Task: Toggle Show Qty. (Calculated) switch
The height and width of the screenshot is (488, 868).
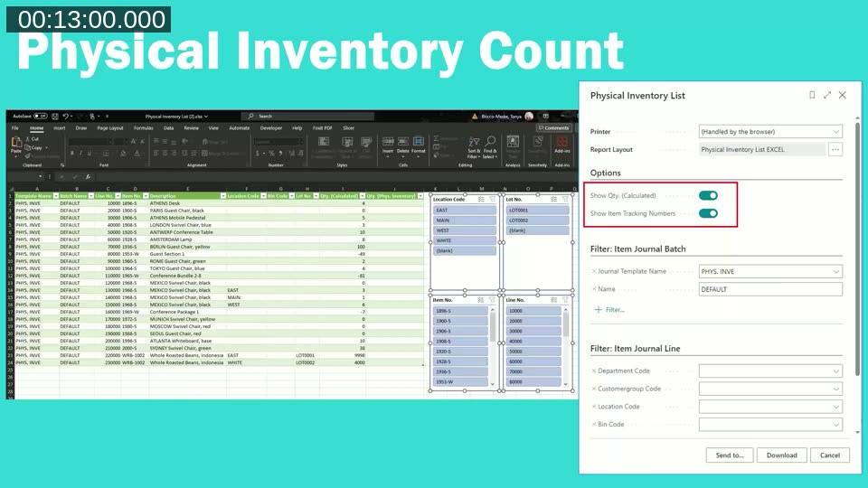Action: 708,195
